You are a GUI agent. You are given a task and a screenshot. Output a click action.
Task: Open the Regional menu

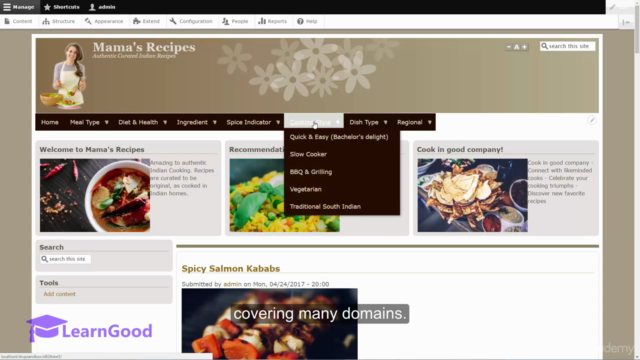point(409,122)
